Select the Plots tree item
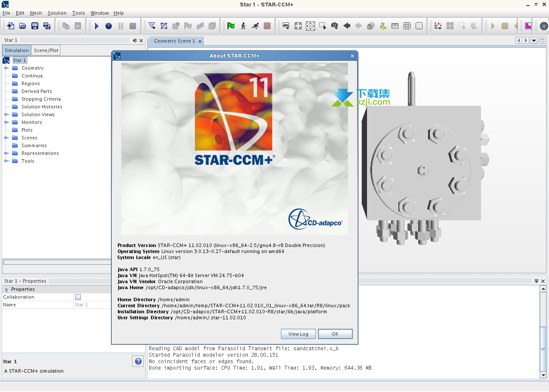 click(27, 130)
